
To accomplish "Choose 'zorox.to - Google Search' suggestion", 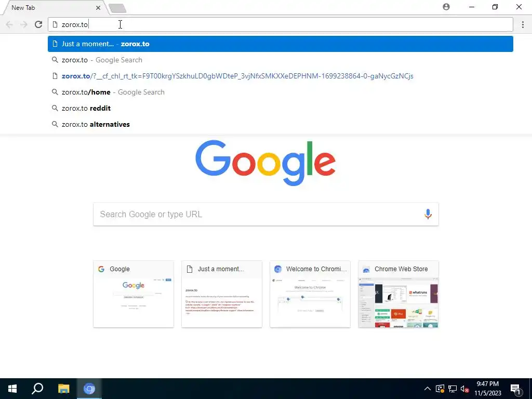I will pos(280,60).
